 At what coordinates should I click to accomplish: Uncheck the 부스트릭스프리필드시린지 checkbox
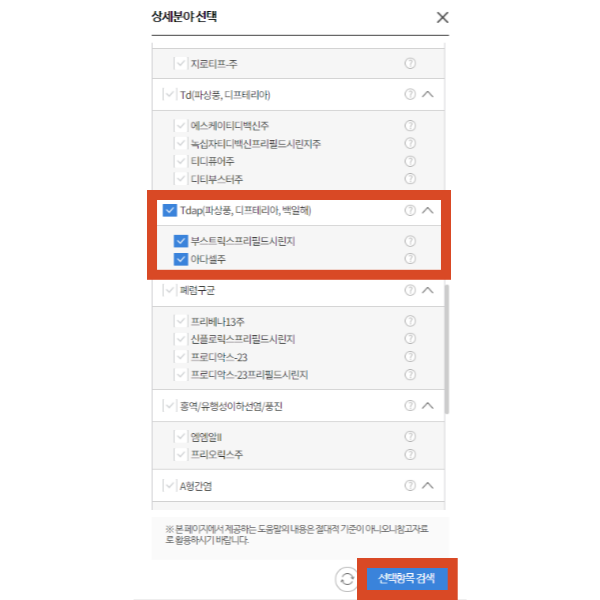[181, 241]
